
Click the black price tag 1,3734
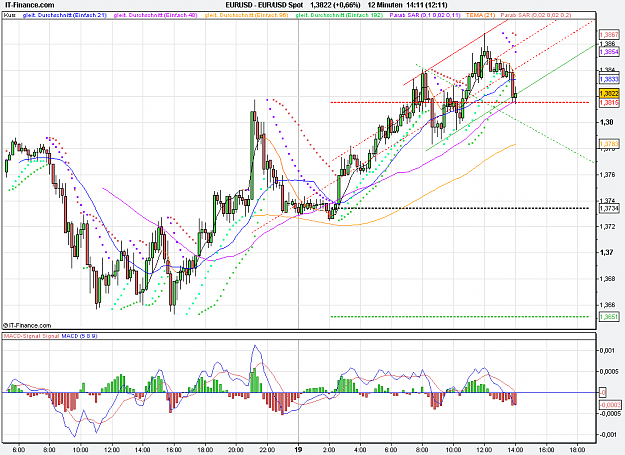click(x=609, y=208)
